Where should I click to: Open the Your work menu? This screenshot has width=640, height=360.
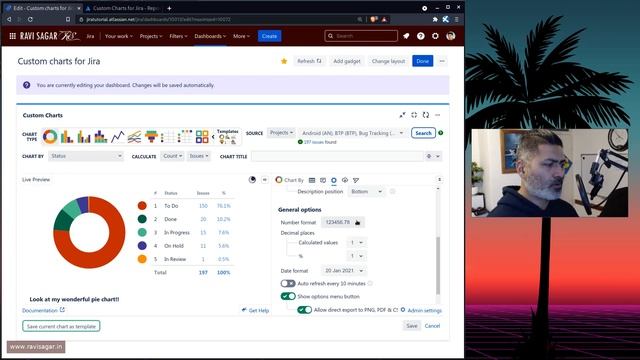click(118, 36)
